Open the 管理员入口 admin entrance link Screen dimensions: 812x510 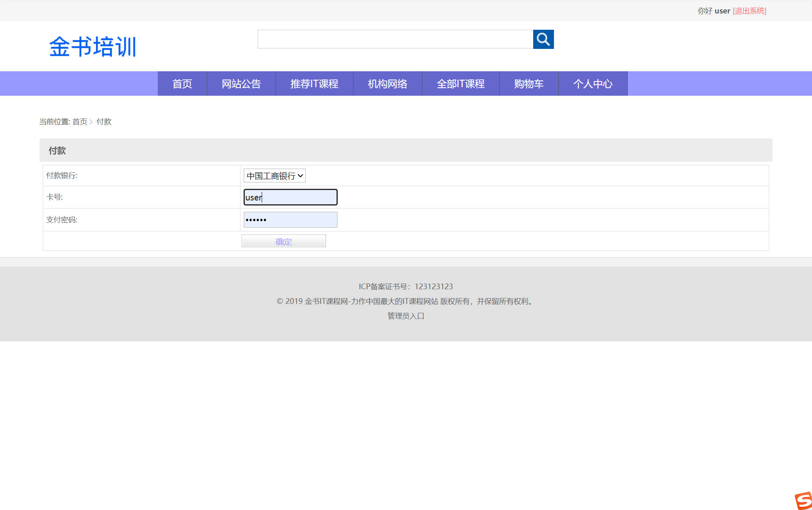click(x=405, y=316)
